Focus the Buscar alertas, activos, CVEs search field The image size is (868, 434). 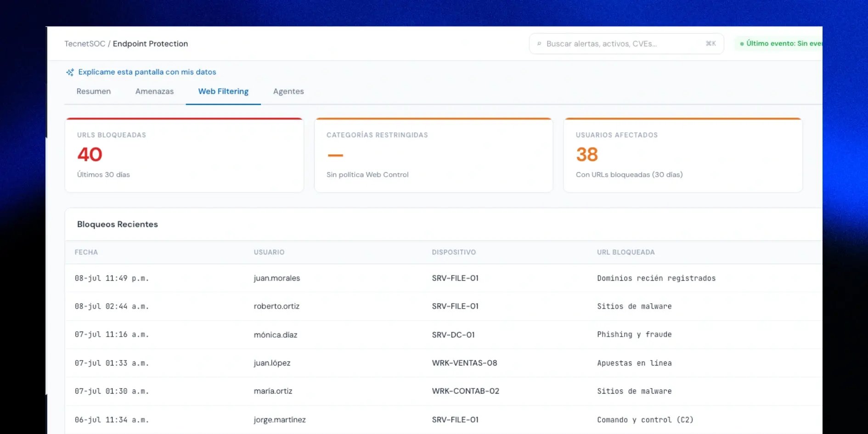[x=626, y=44]
